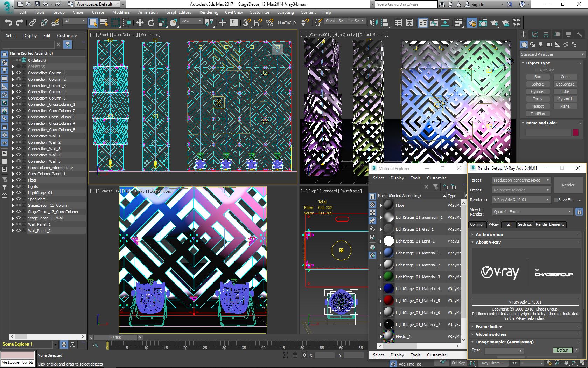Click the Select and Link tool
This screenshot has height=368, width=588.
click(x=33, y=23)
